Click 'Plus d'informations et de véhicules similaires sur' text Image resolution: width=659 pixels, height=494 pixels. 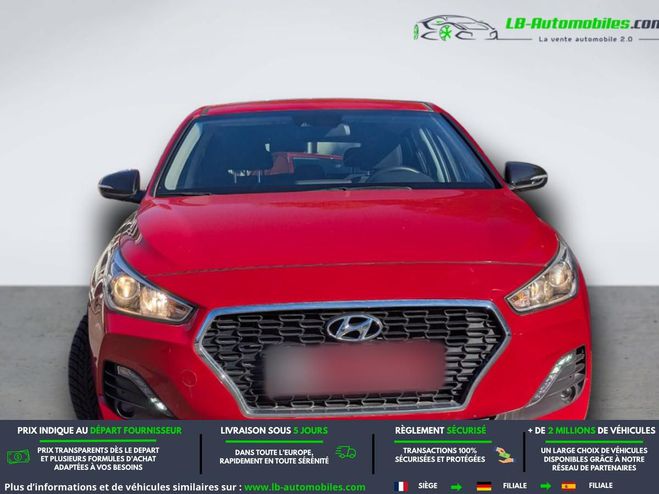[x=123, y=487]
